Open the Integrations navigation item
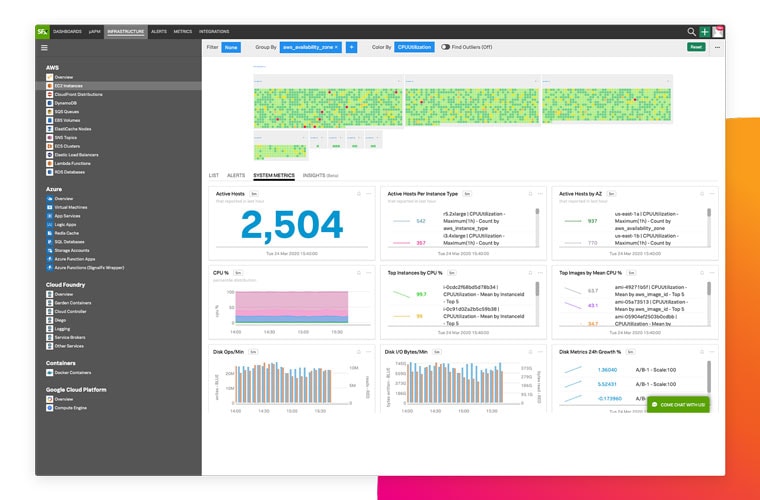The image size is (760, 500). point(214,32)
